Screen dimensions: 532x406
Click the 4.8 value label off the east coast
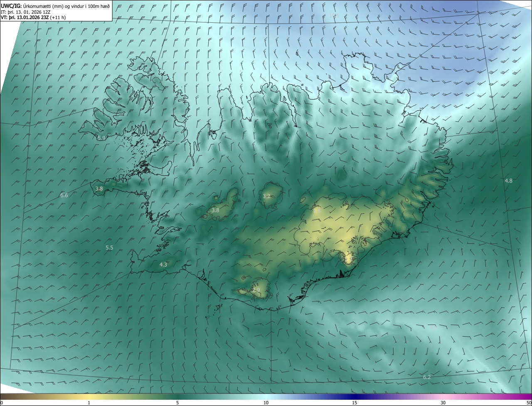point(508,181)
